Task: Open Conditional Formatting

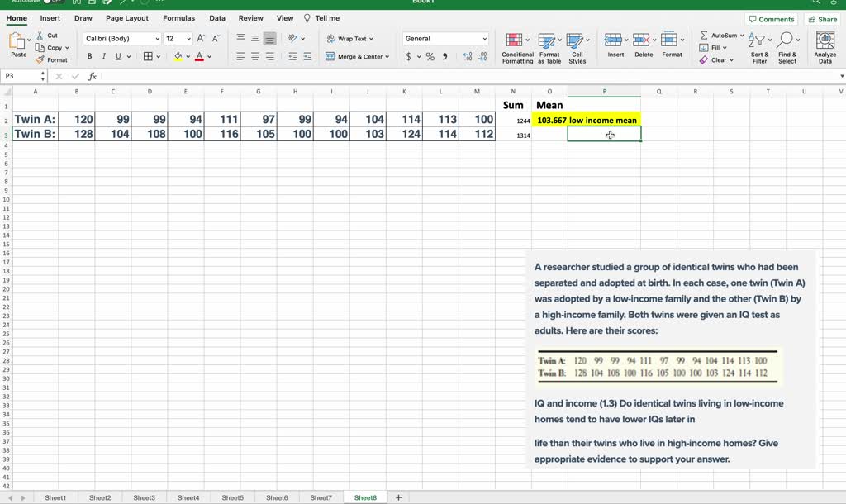Action: click(517, 46)
